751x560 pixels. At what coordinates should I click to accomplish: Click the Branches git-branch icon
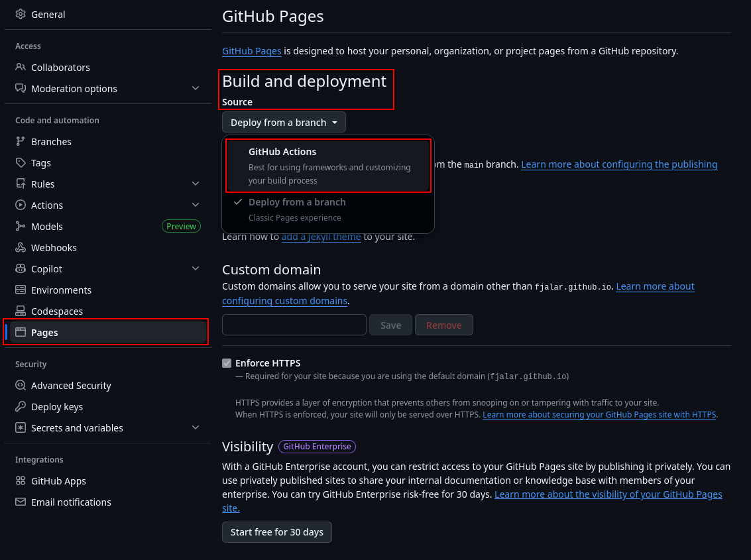[x=20, y=141]
